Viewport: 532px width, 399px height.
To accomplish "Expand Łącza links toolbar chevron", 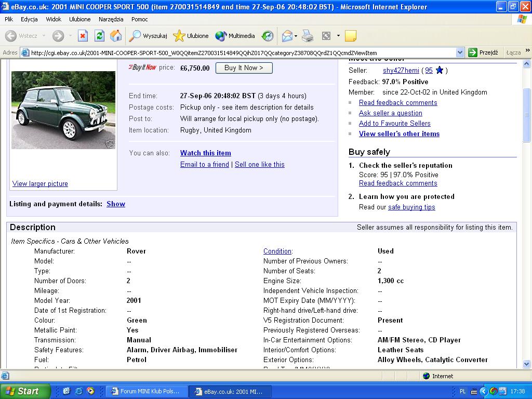I will click(x=528, y=50).
